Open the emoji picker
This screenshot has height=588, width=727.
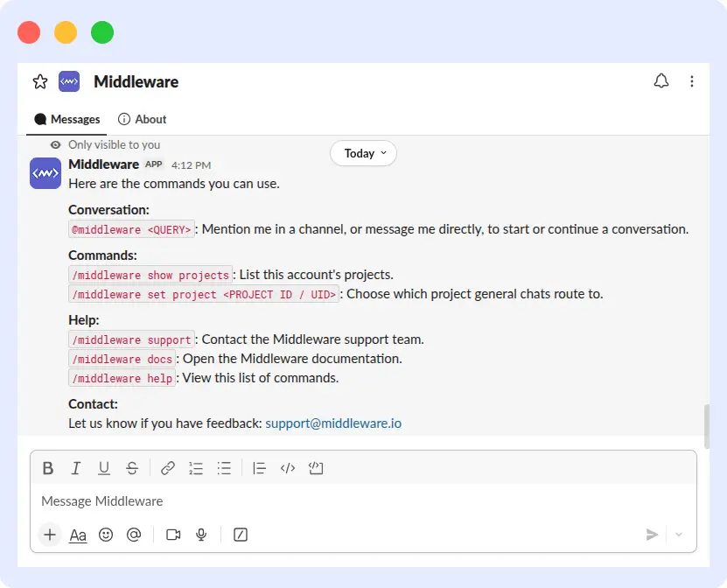(x=106, y=535)
